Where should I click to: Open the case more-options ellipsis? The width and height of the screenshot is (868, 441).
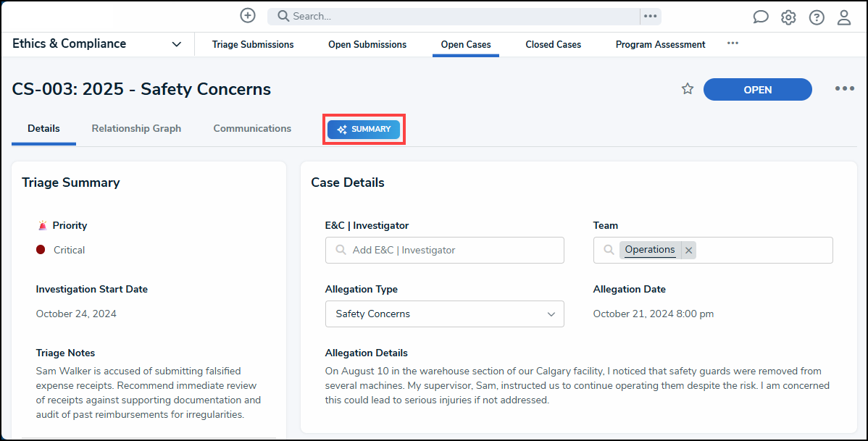[x=844, y=89]
